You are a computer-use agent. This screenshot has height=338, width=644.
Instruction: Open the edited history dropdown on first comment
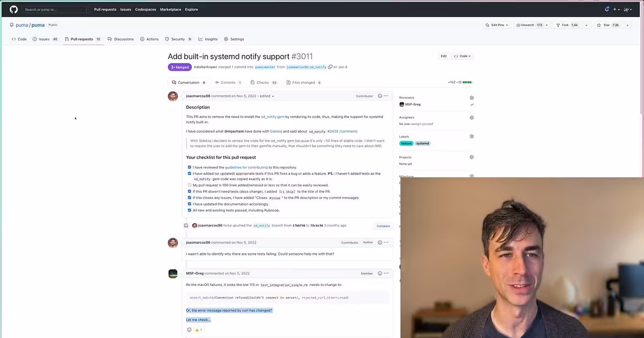click(267, 96)
